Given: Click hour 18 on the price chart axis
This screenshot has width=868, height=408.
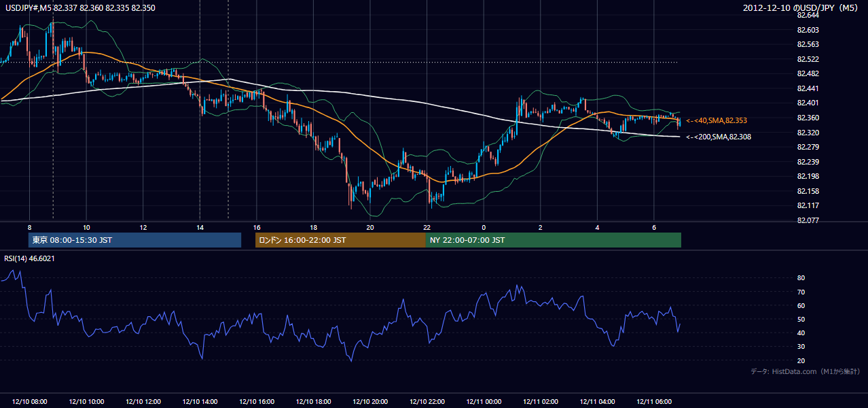Looking at the screenshot, I should (x=313, y=227).
